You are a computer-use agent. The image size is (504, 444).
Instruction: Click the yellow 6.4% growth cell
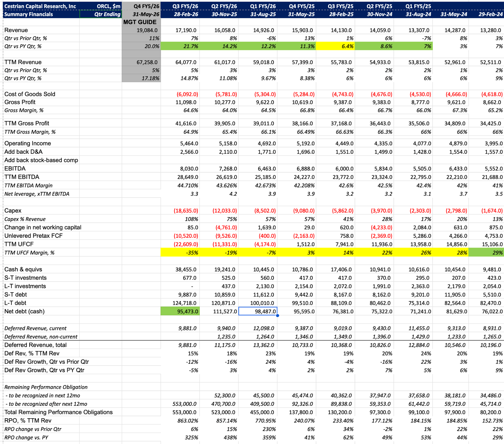click(x=335, y=46)
